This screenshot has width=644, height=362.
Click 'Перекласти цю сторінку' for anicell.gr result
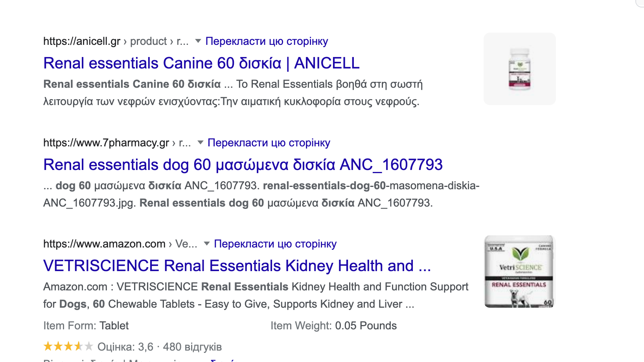[267, 41]
